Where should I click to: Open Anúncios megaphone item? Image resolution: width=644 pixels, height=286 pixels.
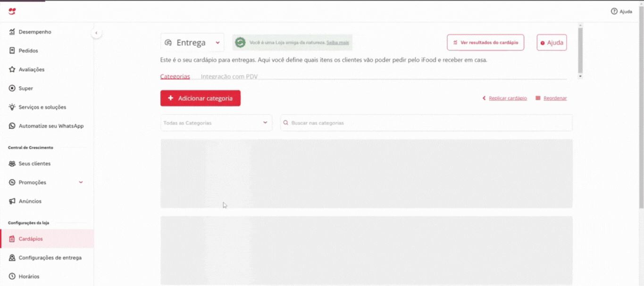click(x=30, y=201)
